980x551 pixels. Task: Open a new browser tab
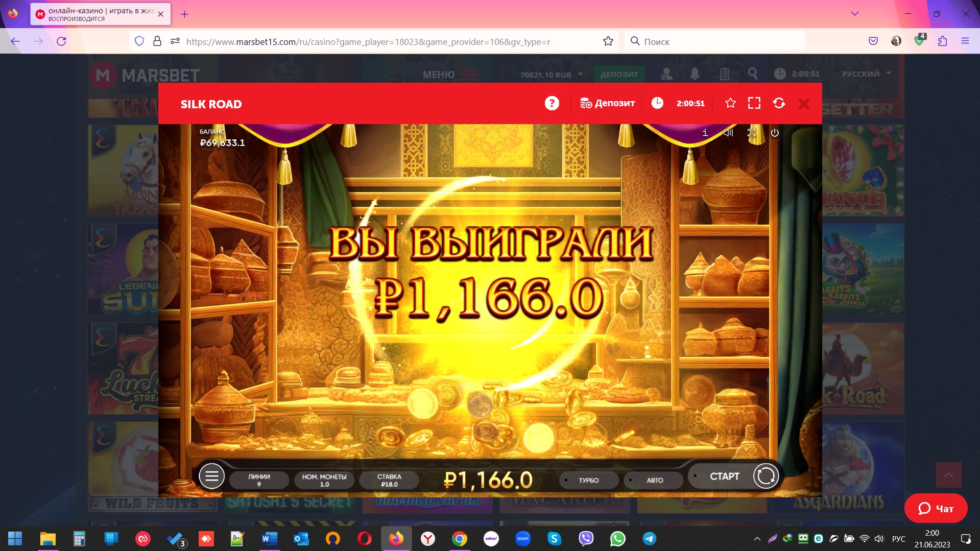tap(184, 14)
